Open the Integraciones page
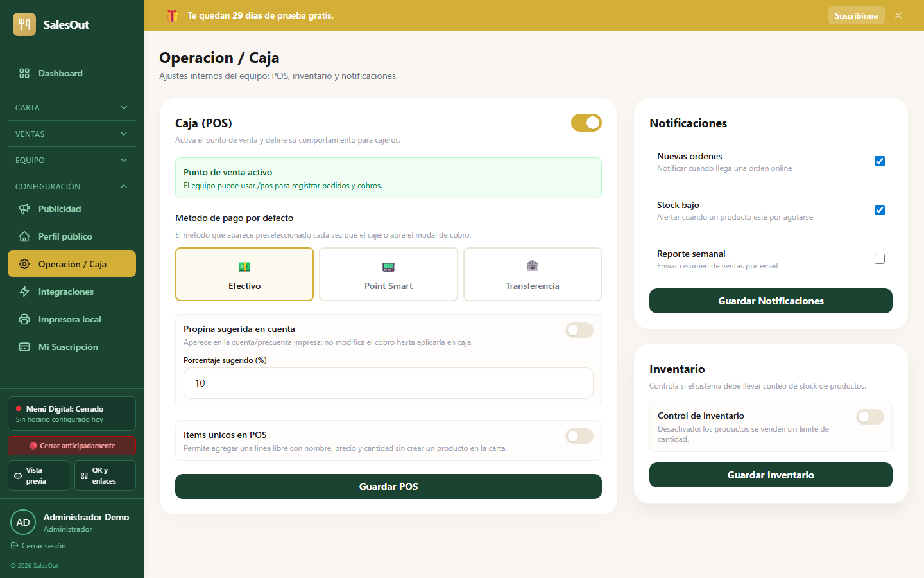The height and width of the screenshot is (578, 924). 72,292
